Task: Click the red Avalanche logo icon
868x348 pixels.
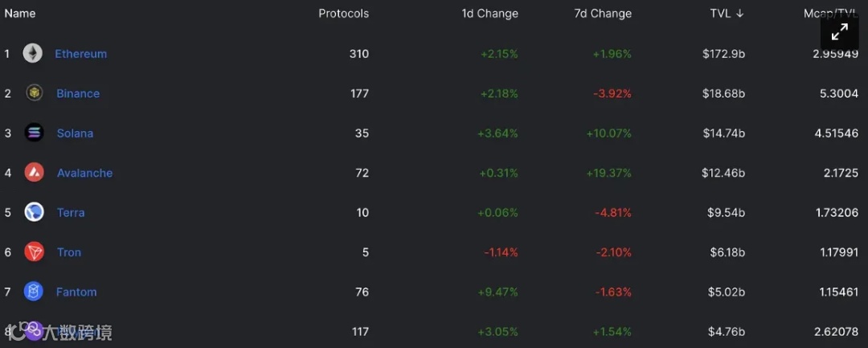Action: pyautogui.click(x=34, y=173)
